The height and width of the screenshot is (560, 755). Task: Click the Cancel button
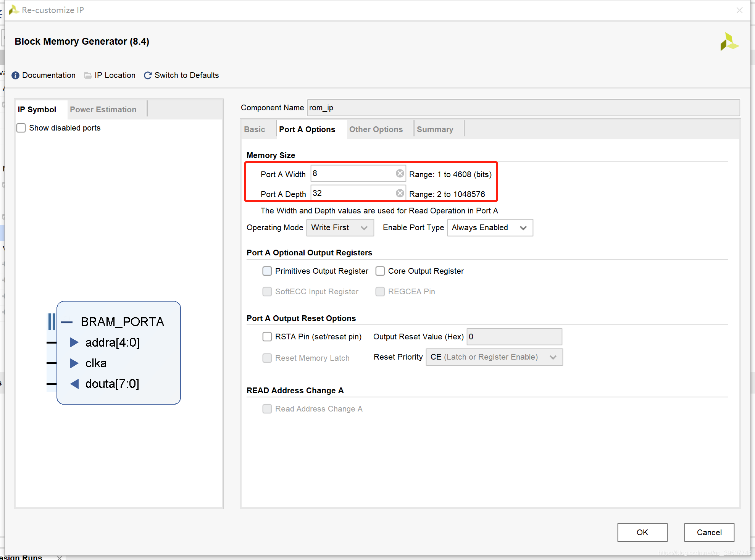(x=709, y=533)
